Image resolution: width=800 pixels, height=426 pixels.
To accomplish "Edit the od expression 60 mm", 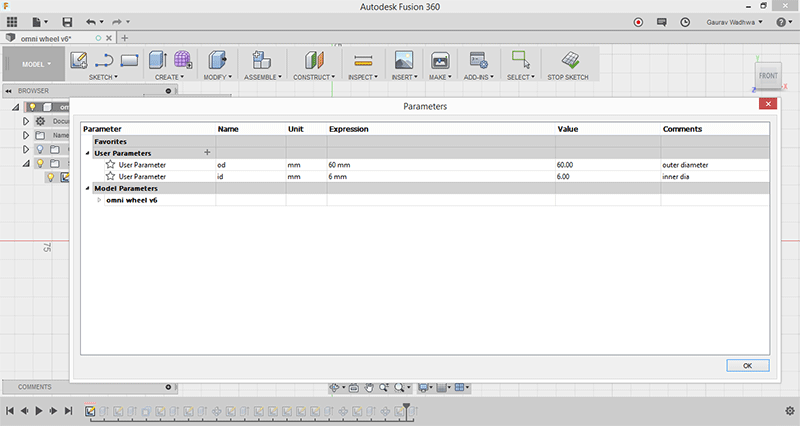I will pos(441,165).
